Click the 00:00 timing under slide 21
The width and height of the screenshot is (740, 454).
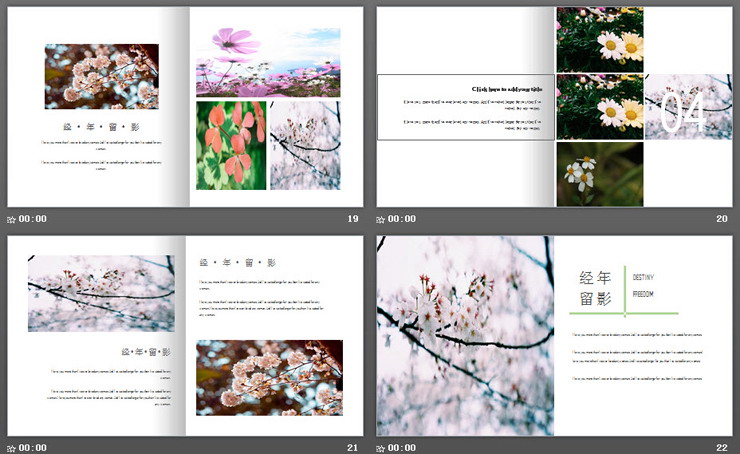tap(33, 448)
